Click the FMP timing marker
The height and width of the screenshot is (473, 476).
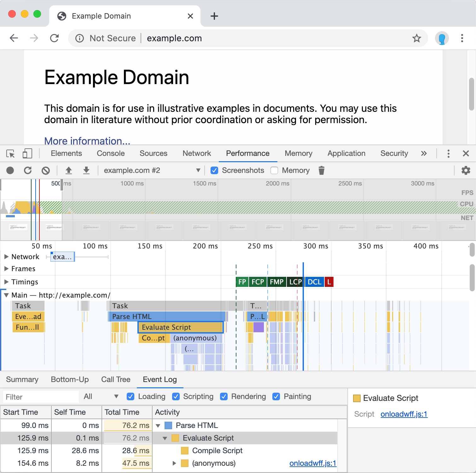pyautogui.click(x=276, y=282)
